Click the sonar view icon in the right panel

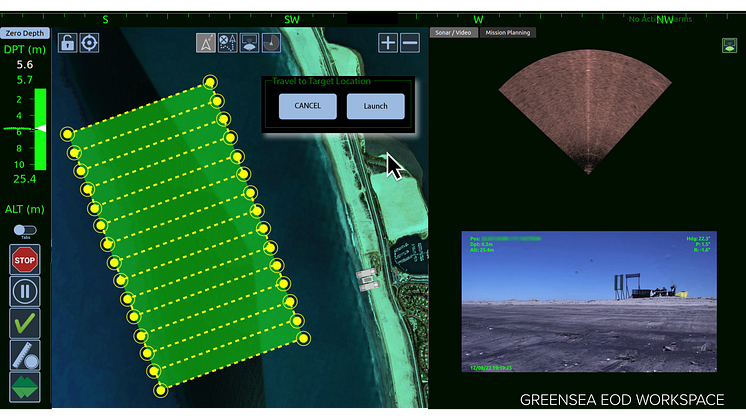click(729, 46)
